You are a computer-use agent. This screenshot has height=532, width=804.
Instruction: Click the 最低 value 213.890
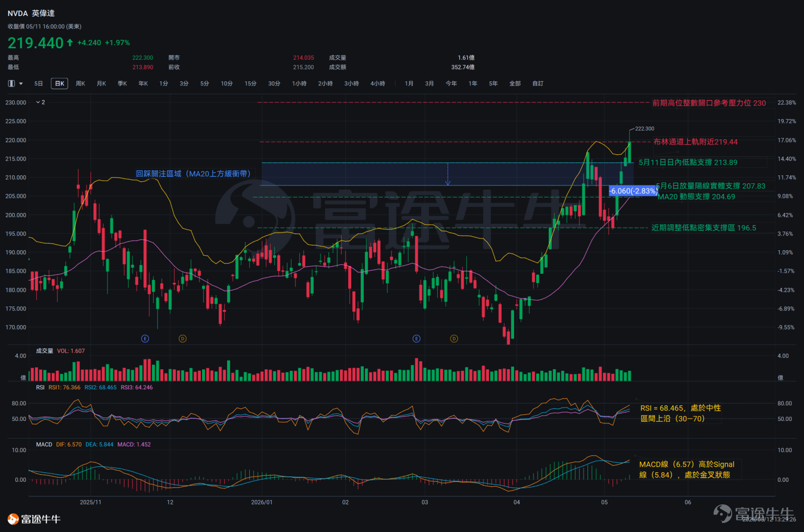143,67
